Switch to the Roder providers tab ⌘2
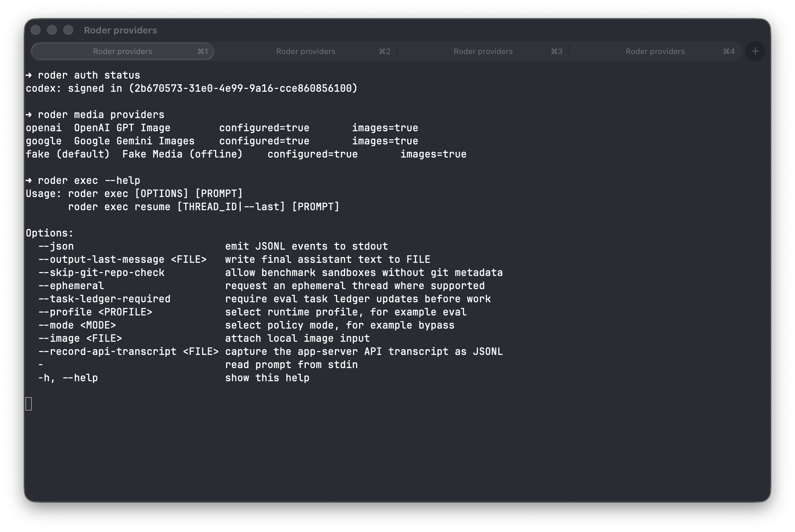 (x=306, y=51)
